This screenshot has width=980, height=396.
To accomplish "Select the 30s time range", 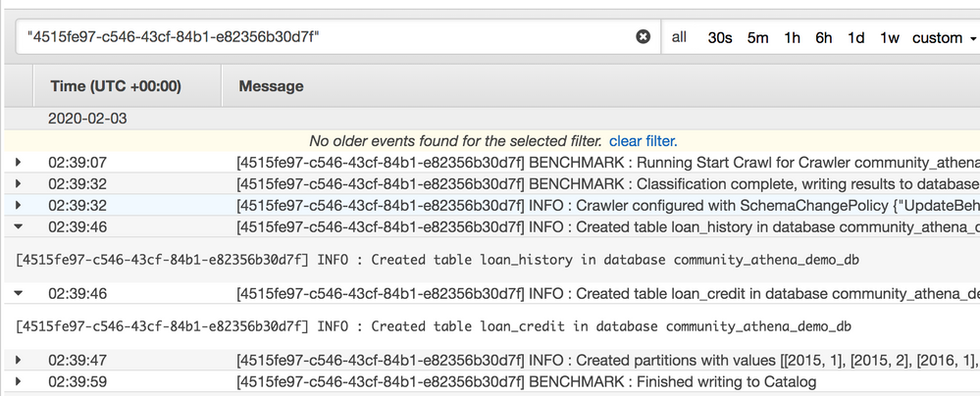I will tap(720, 37).
